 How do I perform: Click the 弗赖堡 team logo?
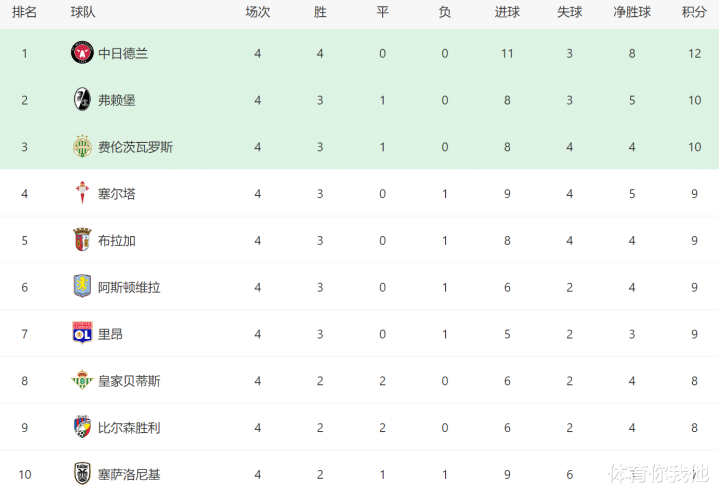tap(82, 100)
